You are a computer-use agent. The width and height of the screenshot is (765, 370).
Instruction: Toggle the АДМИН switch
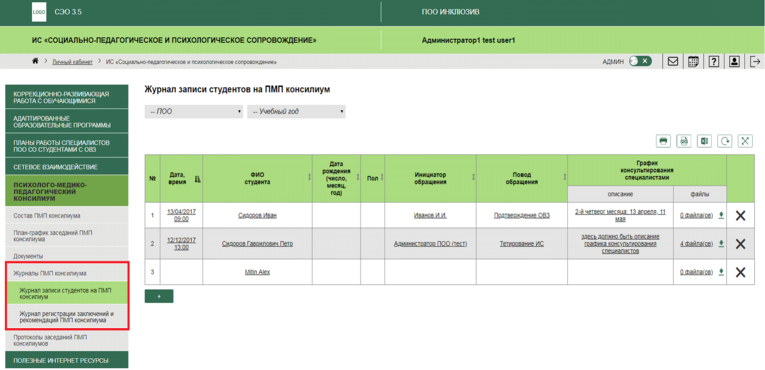click(640, 62)
